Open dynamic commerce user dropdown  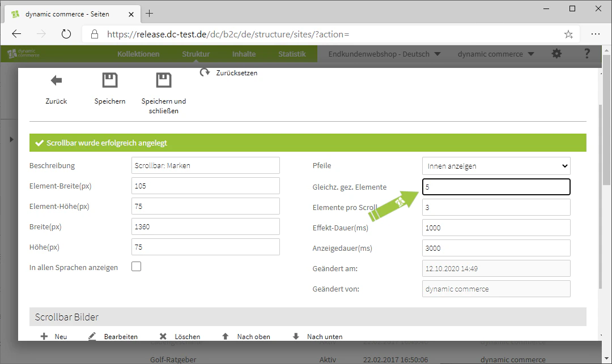click(x=496, y=54)
